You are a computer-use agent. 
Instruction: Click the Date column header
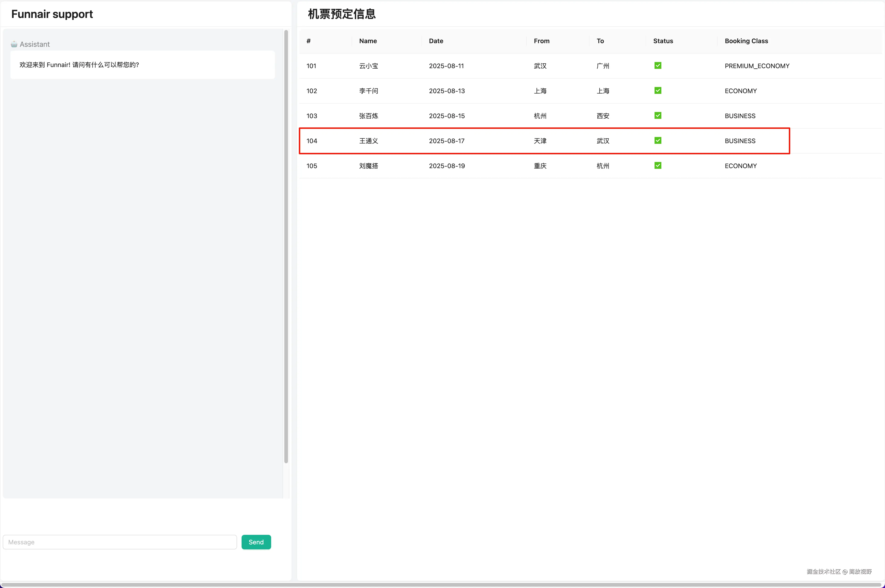[x=436, y=41]
